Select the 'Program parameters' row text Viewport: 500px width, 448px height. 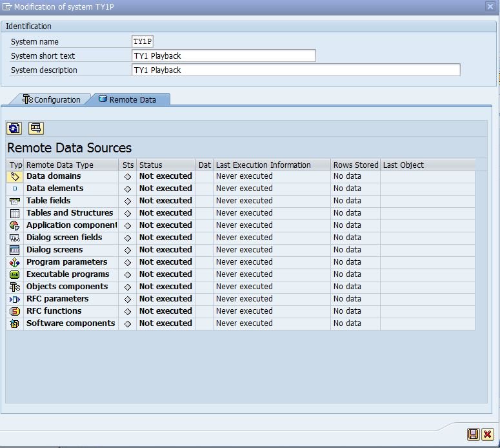(67, 262)
